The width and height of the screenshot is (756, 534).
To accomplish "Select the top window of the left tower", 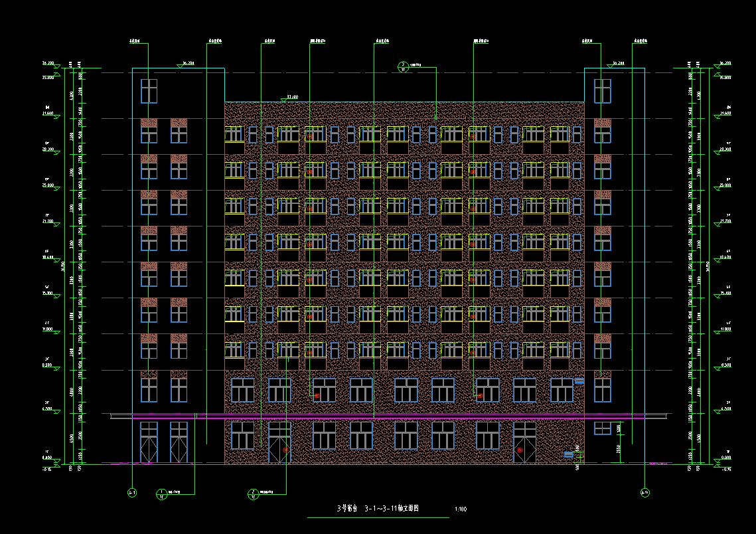I will pos(149,91).
